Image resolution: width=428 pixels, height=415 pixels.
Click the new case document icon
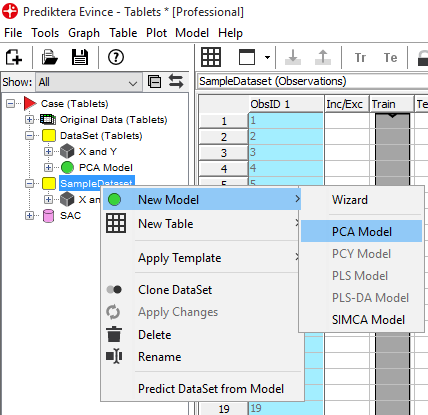click(14, 57)
